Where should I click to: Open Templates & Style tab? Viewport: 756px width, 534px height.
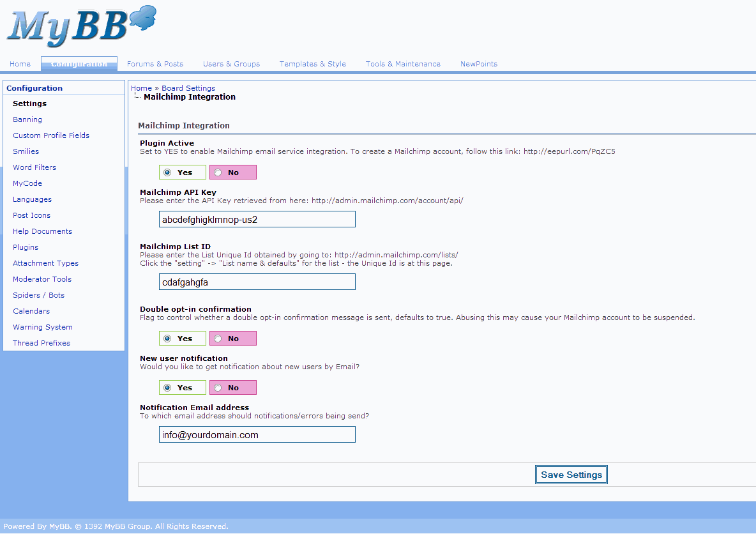click(313, 64)
